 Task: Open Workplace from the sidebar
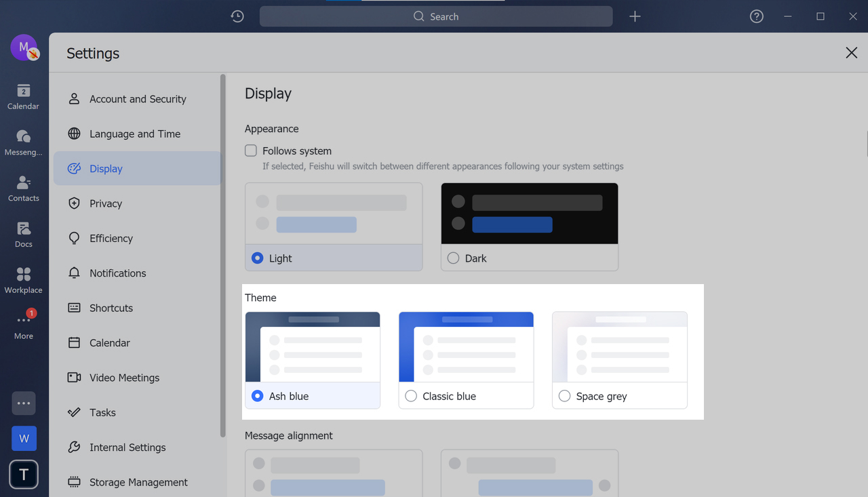[x=23, y=278]
